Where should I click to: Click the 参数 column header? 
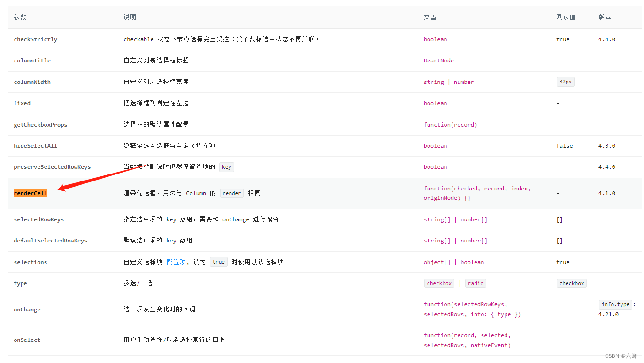pyautogui.click(x=20, y=16)
